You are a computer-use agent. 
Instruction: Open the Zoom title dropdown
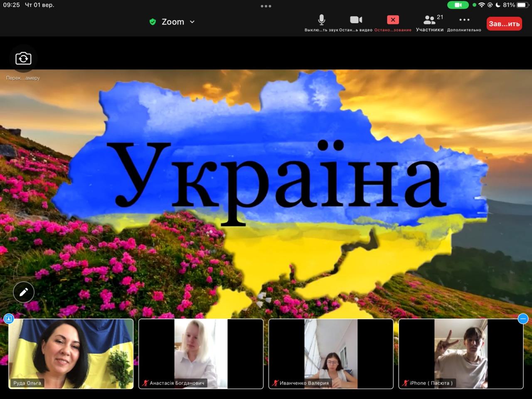point(172,22)
